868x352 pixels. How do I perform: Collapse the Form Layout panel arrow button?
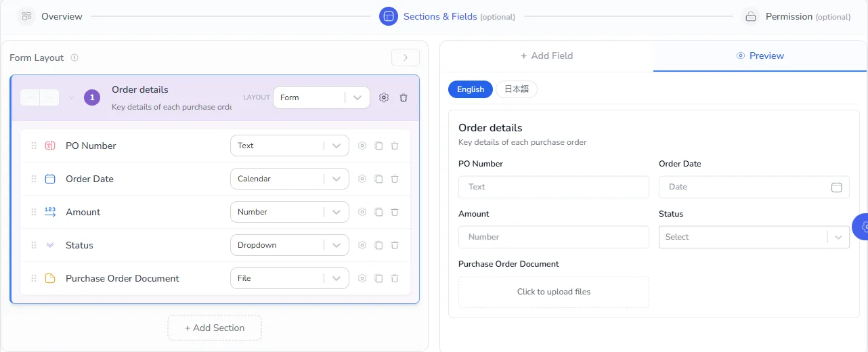(x=406, y=58)
